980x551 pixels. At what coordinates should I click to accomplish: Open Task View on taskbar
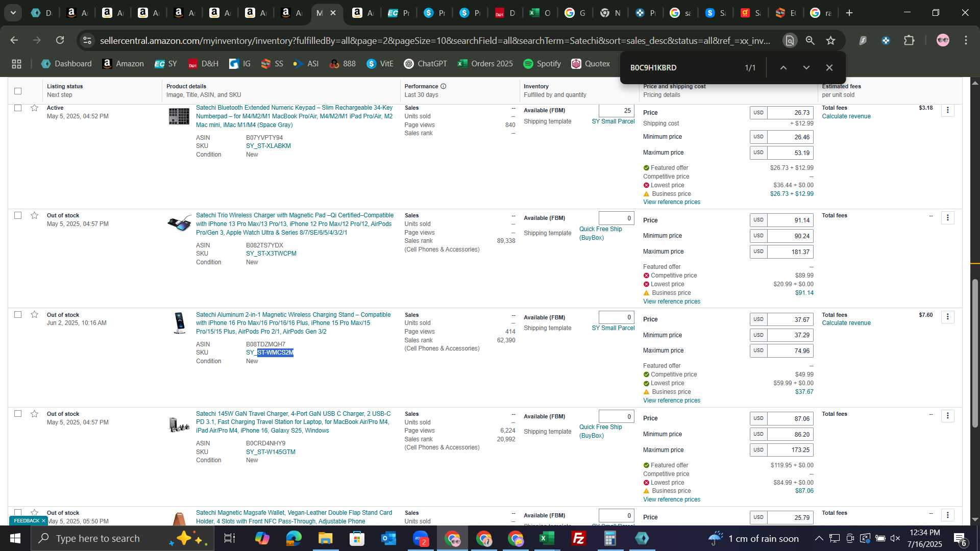pos(230,538)
